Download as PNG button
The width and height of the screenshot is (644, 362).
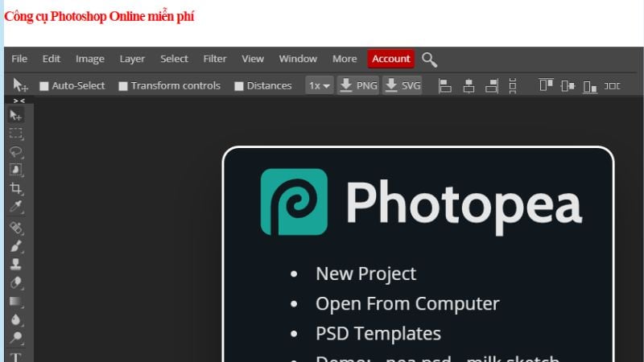tap(358, 86)
